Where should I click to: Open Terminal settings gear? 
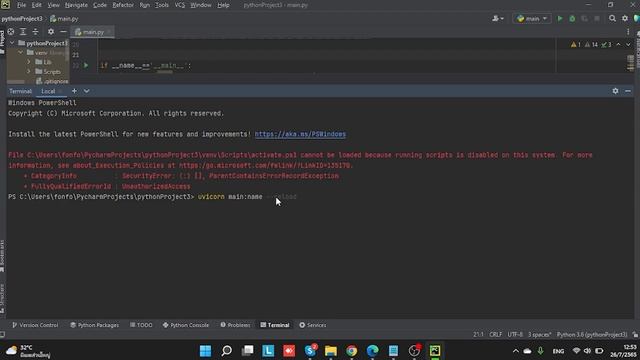[x=615, y=91]
